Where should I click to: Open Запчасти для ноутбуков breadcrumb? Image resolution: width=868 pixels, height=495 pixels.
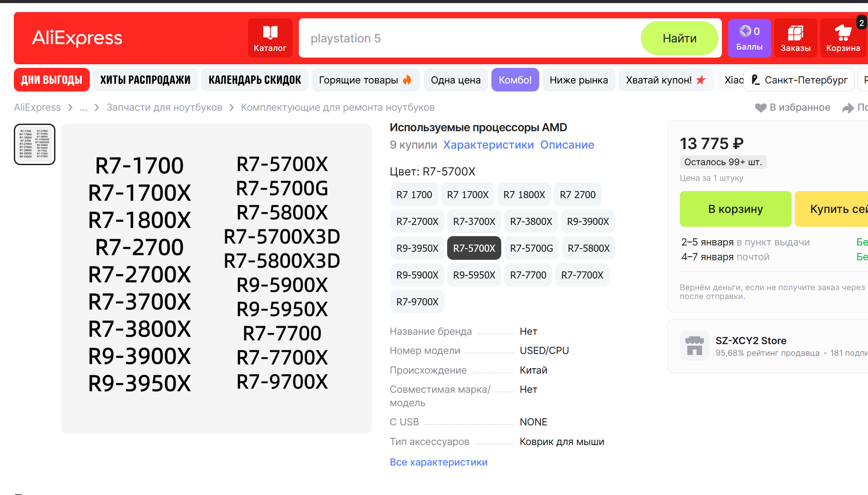tap(164, 108)
